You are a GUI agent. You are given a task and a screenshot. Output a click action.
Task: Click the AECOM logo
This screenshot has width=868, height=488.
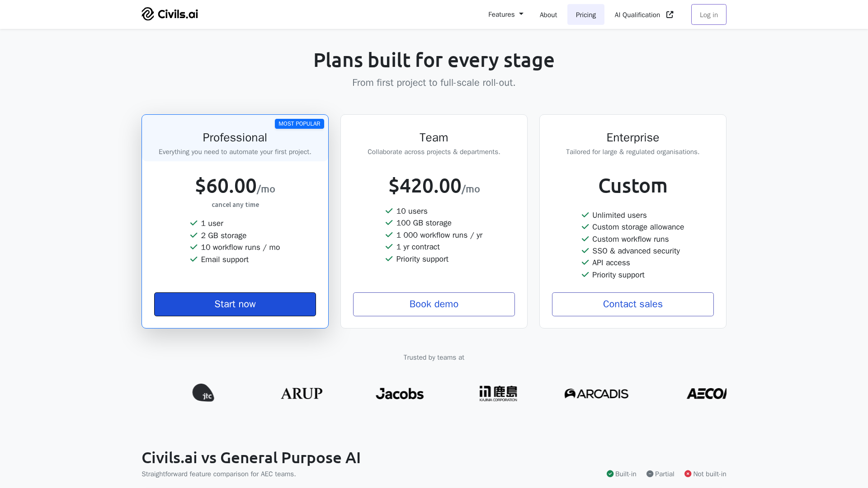(706, 394)
